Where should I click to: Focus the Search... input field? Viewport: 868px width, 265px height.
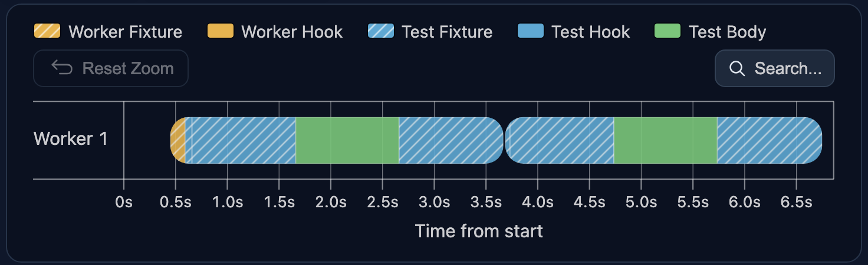(x=775, y=68)
